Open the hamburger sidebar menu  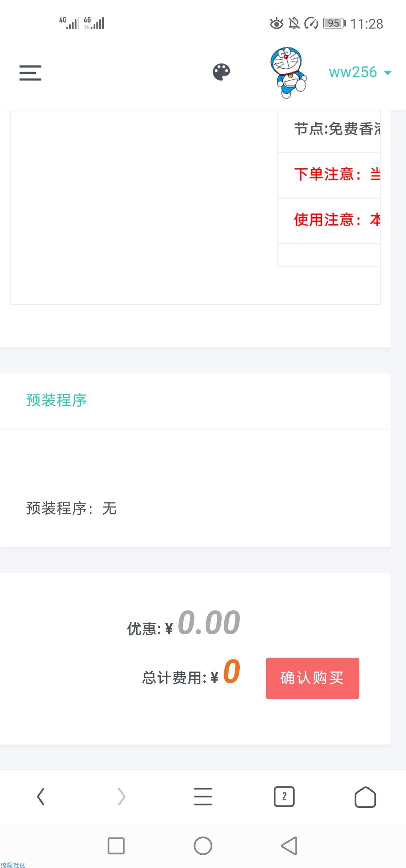click(30, 73)
